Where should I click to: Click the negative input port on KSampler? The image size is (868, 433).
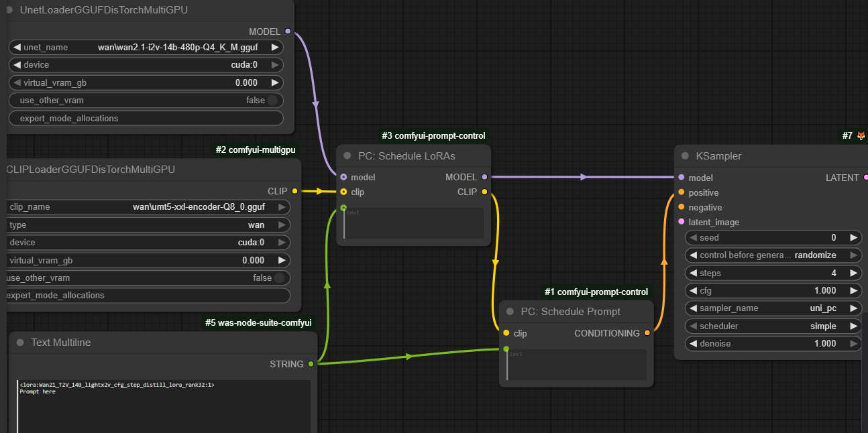pos(682,207)
